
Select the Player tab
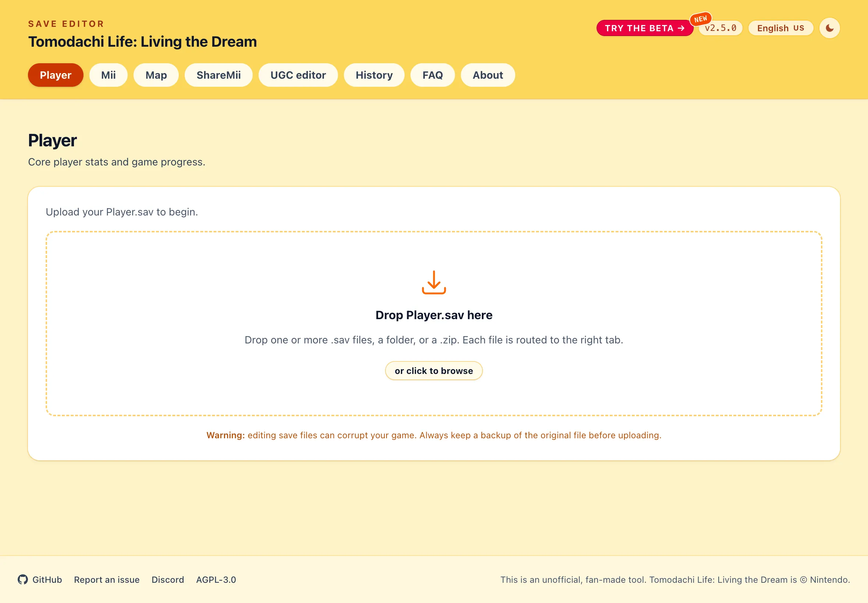click(x=56, y=75)
